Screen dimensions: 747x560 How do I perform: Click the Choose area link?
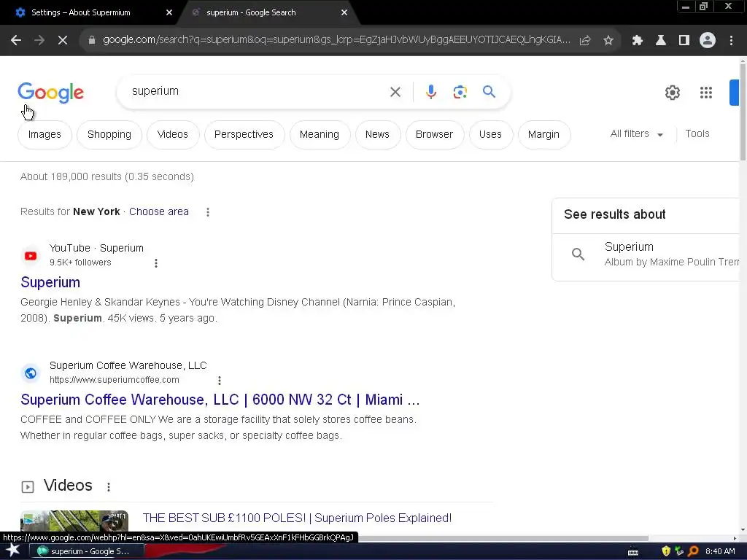(158, 211)
